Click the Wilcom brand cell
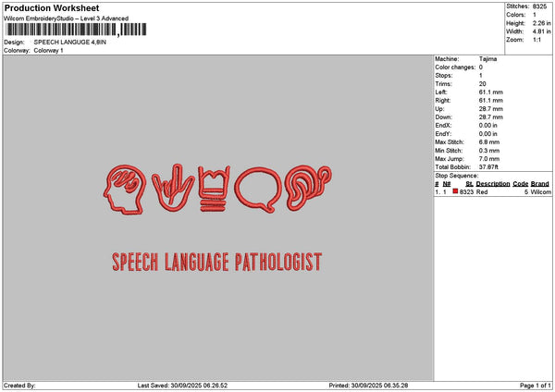 [540, 192]
